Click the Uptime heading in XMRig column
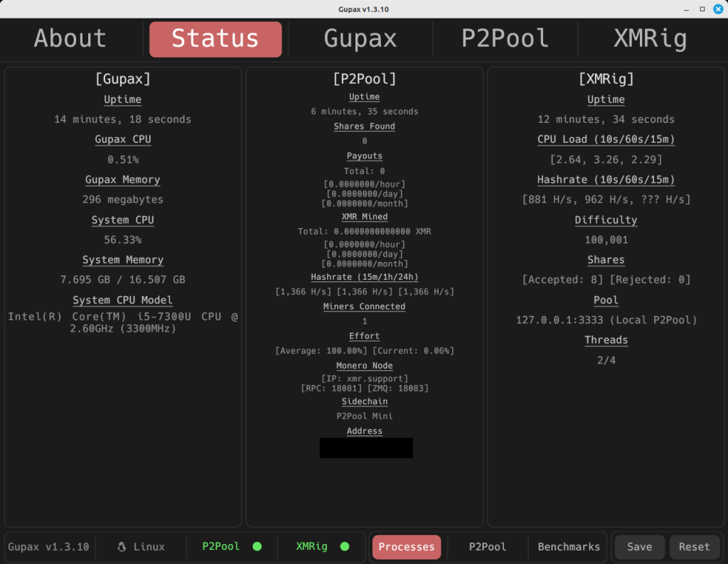This screenshot has height=564, width=728. click(x=606, y=99)
